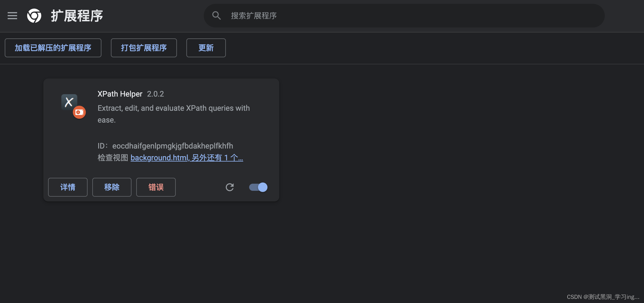Focus the 搜索扩展程序 search field

(x=404, y=16)
